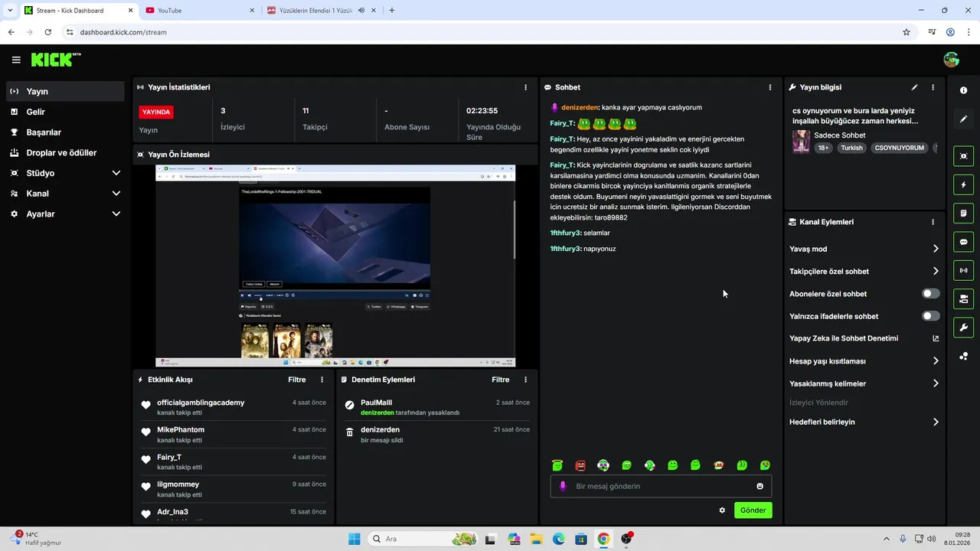This screenshot has height=551, width=980.
Task: Open Gelir in the left sidebar
Action: tap(64, 112)
